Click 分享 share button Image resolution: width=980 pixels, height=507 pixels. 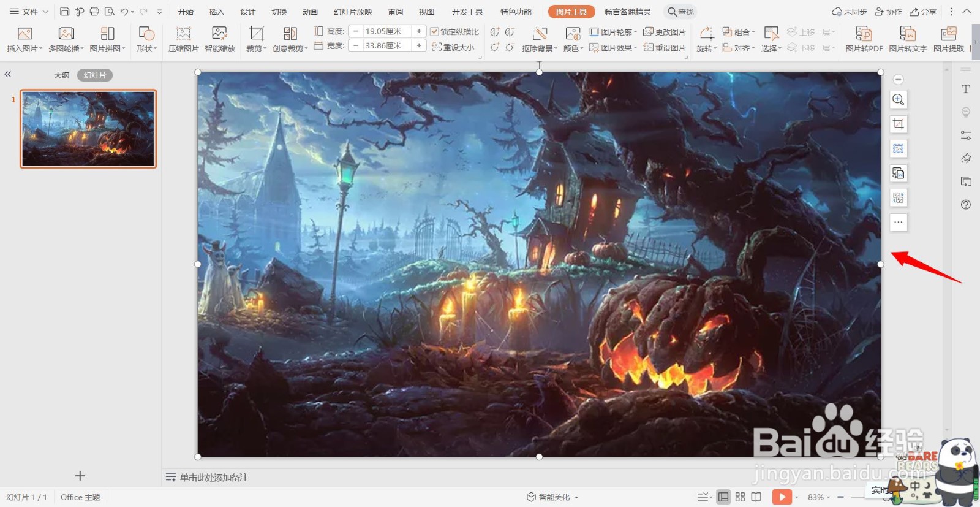(924, 12)
